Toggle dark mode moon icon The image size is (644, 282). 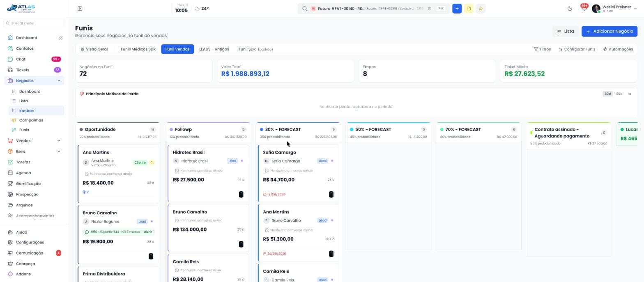pos(570,9)
